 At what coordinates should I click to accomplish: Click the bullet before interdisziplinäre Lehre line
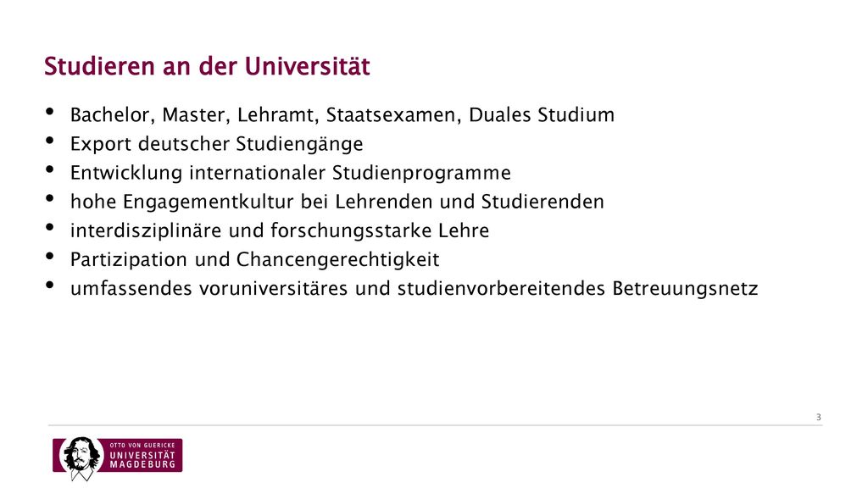[x=50, y=227]
